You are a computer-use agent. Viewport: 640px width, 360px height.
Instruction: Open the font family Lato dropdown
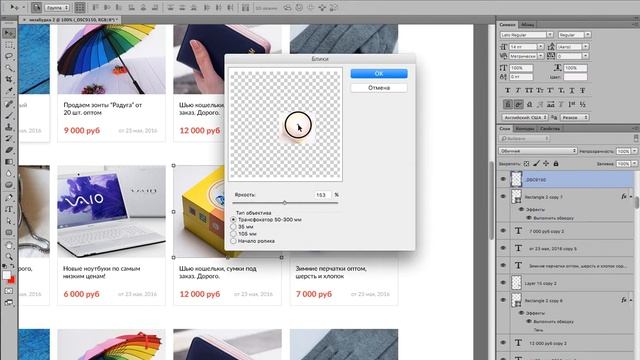[550, 35]
